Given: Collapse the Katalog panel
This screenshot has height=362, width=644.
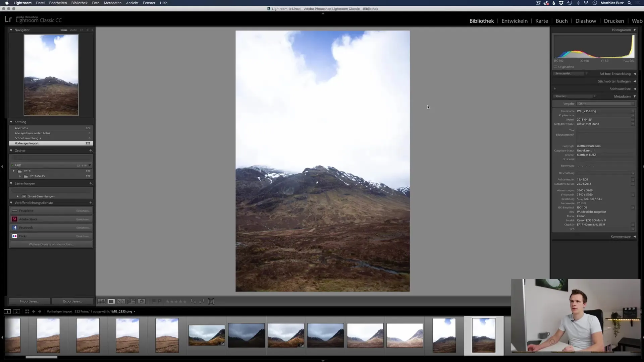Looking at the screenshot, I should coord(11,122).
